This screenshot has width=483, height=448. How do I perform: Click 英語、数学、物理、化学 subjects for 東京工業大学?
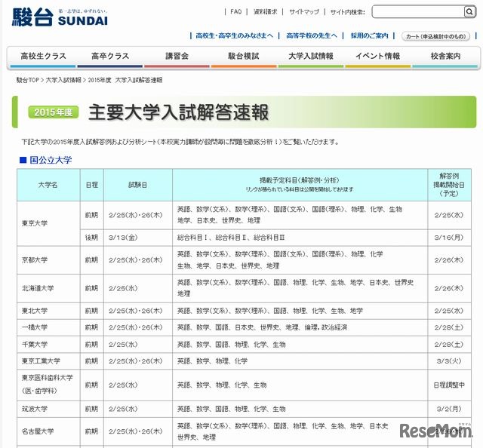(300, 361)
